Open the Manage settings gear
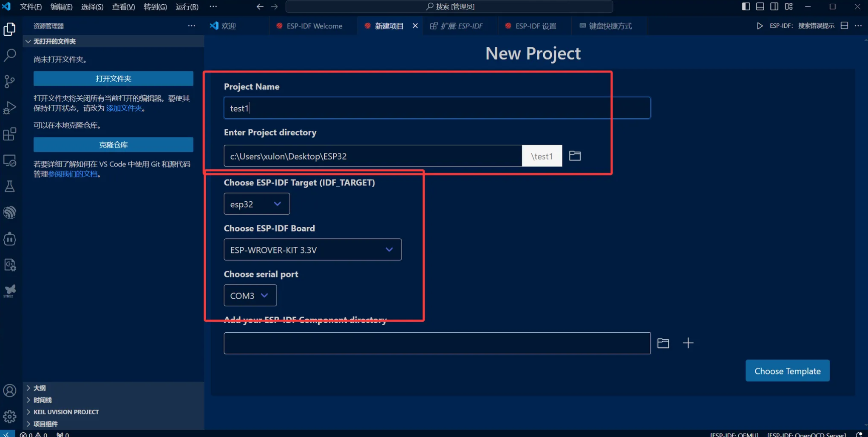Screen dimensions: 868x437 coord(10,417)
